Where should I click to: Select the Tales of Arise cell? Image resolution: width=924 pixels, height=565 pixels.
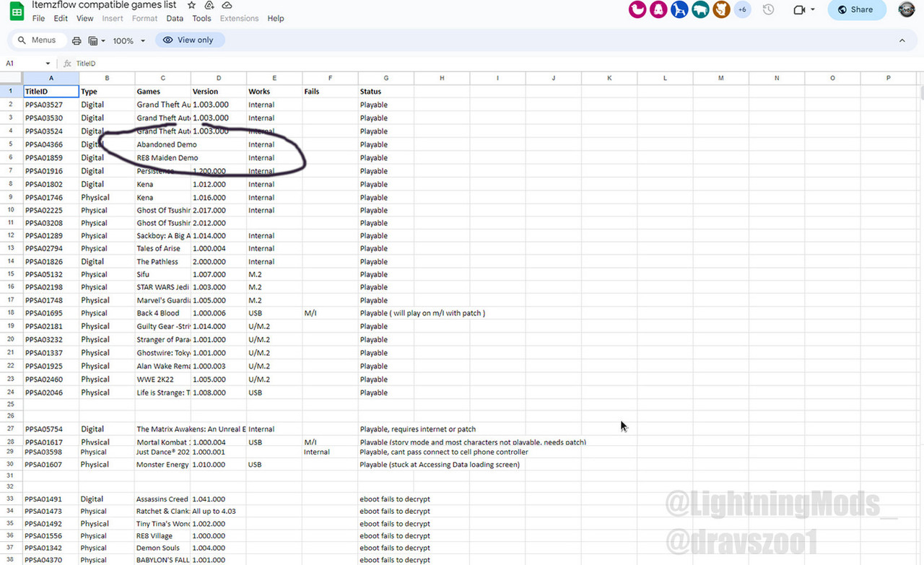pos(163,248)
